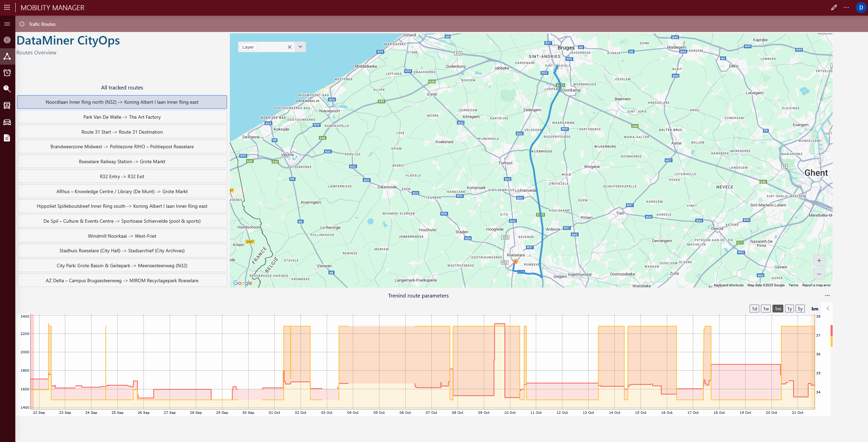The image size is (868, 442).
Task: Click the hamburger menu icon in sidebar
Action: click(x=7, y=24)
